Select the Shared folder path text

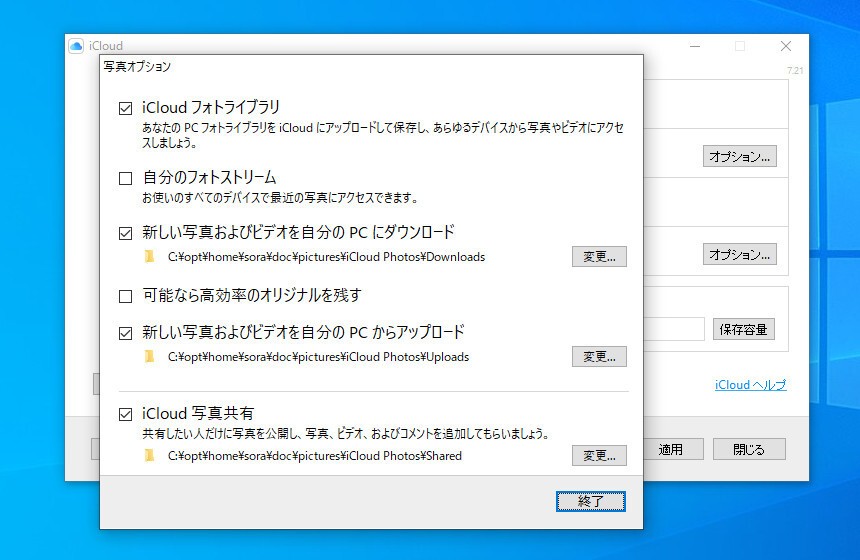pos(315,456)
